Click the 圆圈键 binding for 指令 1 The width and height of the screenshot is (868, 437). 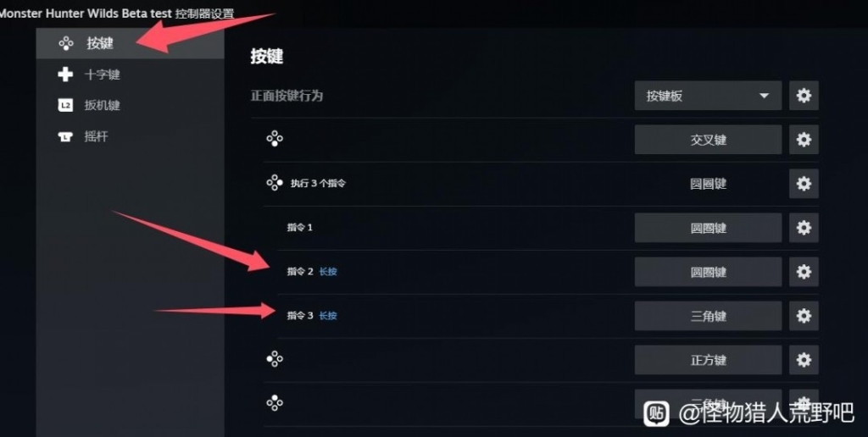(708, 227)
